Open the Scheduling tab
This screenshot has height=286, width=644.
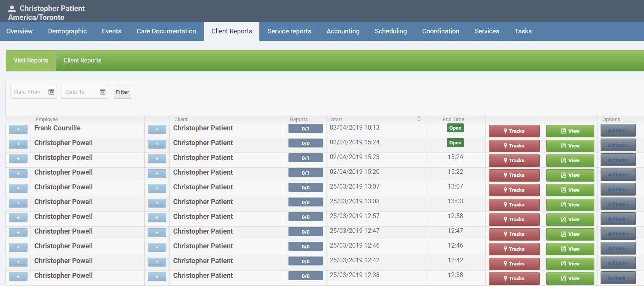tap(390, 31)
